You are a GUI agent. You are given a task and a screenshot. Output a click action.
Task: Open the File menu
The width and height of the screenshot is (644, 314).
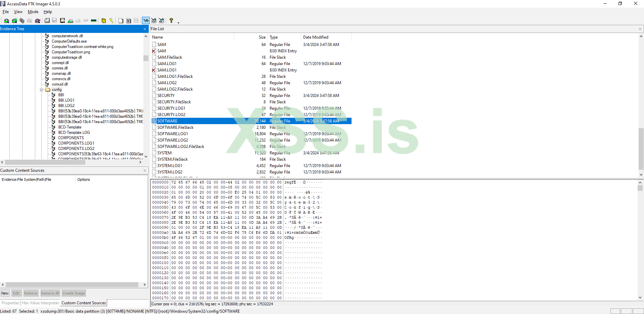coord(6,12)
